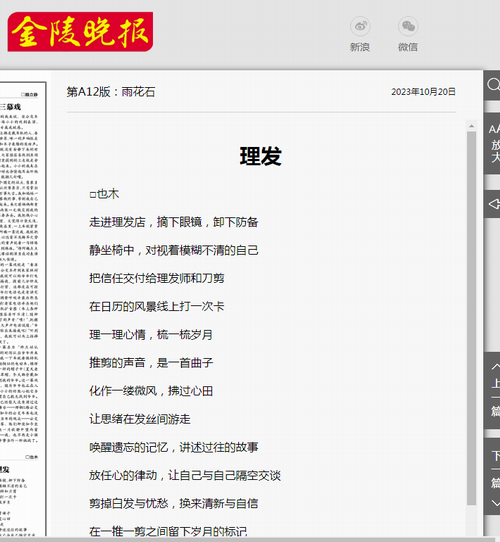Click the author name 也木
This screenshot has width=500, height=542.
pos(108,194)
